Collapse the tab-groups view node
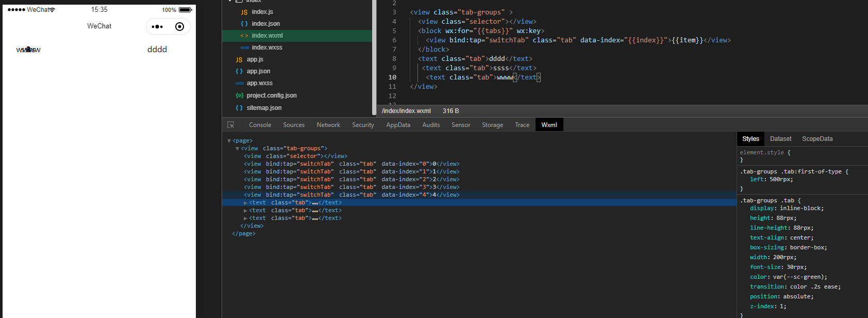 pos(237,149)
